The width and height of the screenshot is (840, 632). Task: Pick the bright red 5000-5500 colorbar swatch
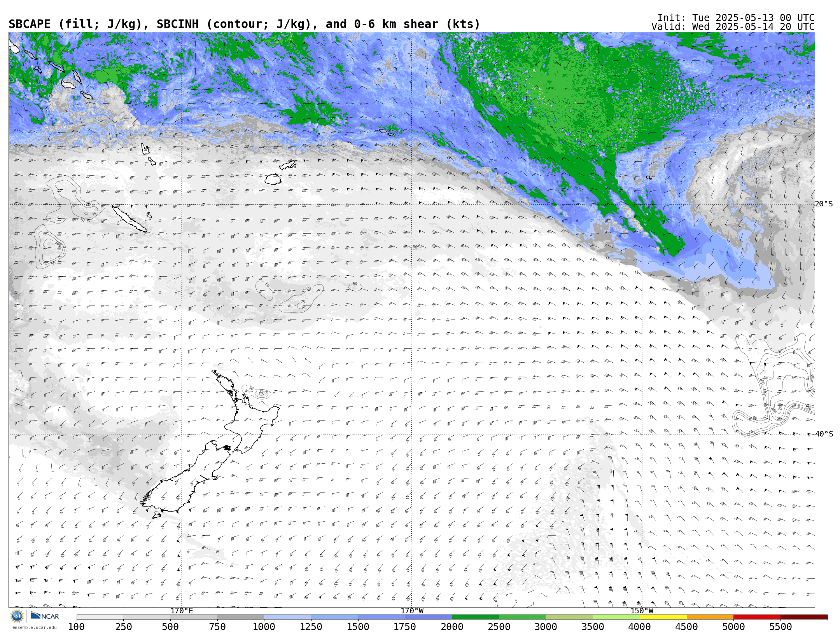[x=757, y=617]
